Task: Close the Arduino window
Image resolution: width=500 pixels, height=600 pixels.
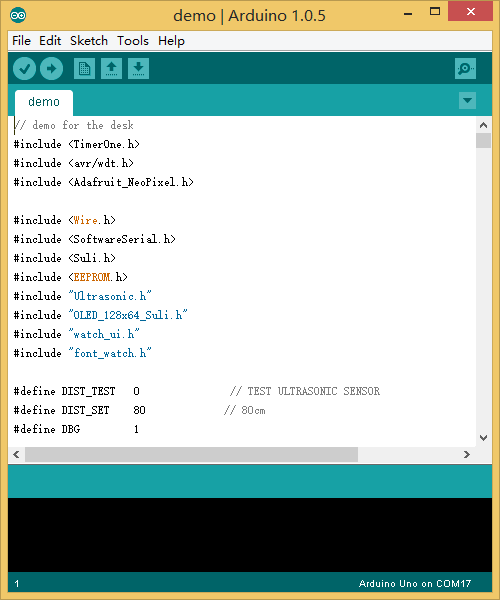Action: tap(470, 12)
